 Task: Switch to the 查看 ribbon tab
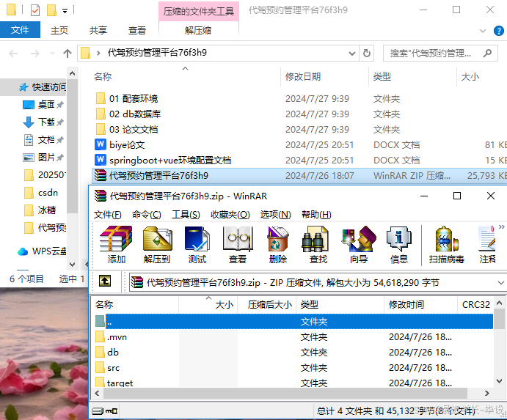tap(137, 30)
